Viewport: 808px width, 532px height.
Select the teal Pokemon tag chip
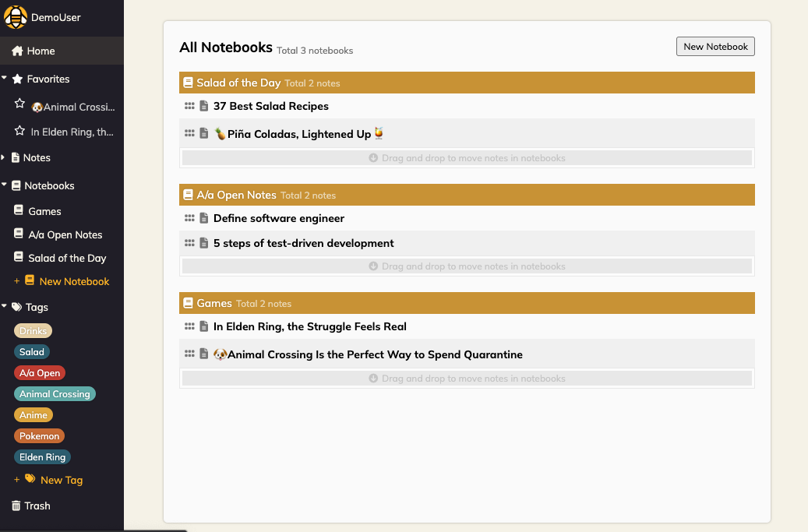[x=39, y=435]
